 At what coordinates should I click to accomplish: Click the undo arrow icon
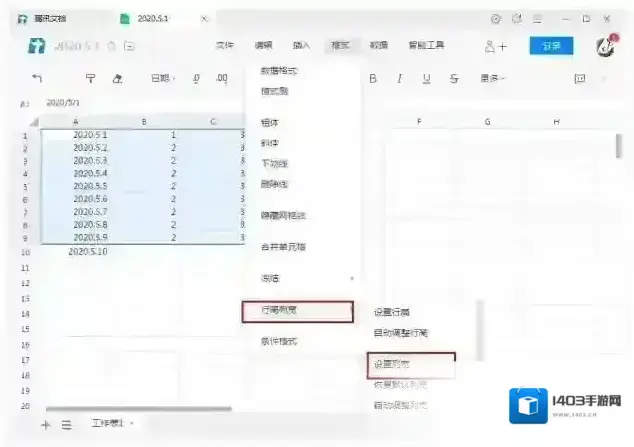click(x=37, y=79)
